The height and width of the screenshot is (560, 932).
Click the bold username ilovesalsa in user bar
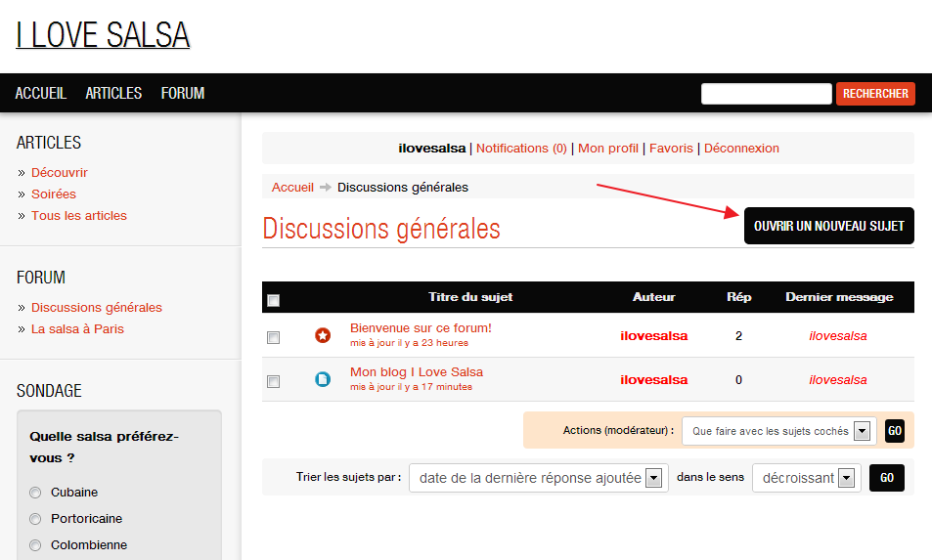pos(432,149)
